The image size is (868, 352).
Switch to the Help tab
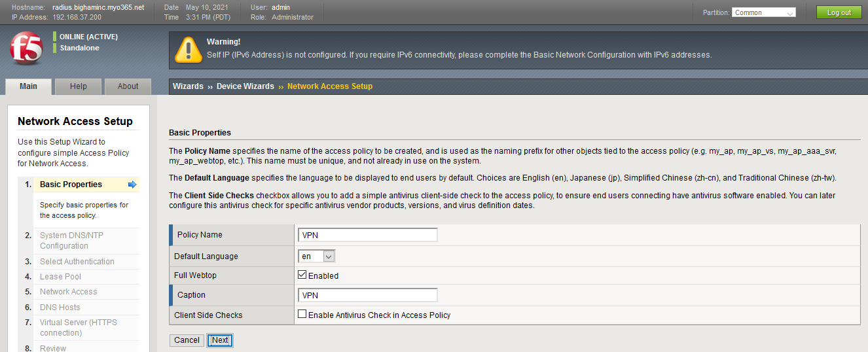click(x=78, y=86)
